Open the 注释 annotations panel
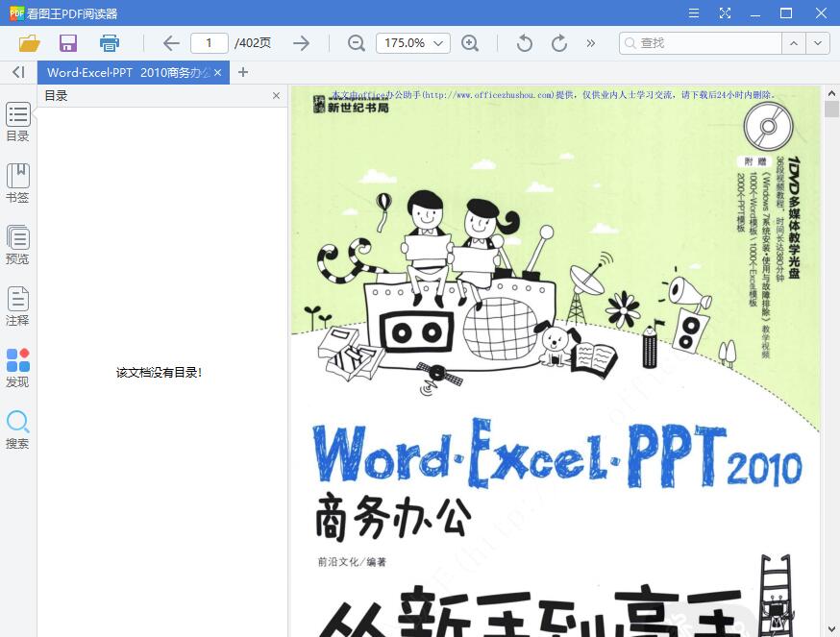 (x=17, y=306)
